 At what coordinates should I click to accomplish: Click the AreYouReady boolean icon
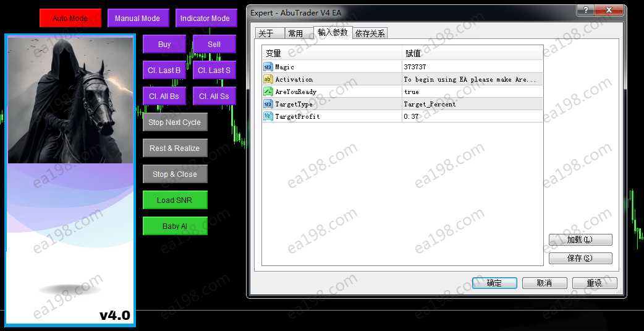click(268, 92)
